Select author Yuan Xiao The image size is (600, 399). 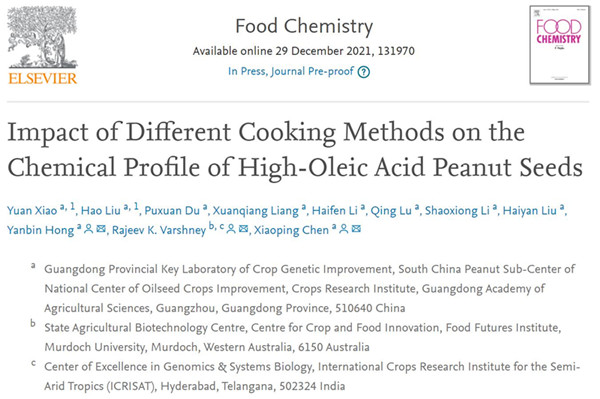(x=32, y=210)
